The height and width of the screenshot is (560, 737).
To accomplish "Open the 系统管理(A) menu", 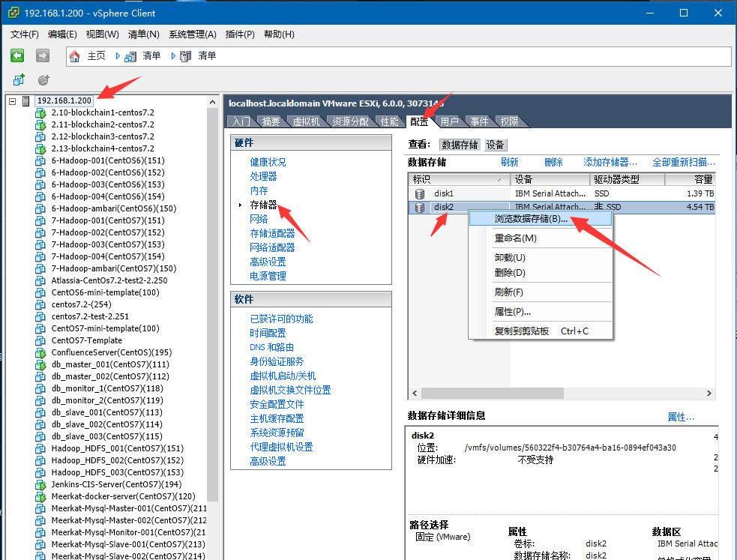I will coord(193,34).
